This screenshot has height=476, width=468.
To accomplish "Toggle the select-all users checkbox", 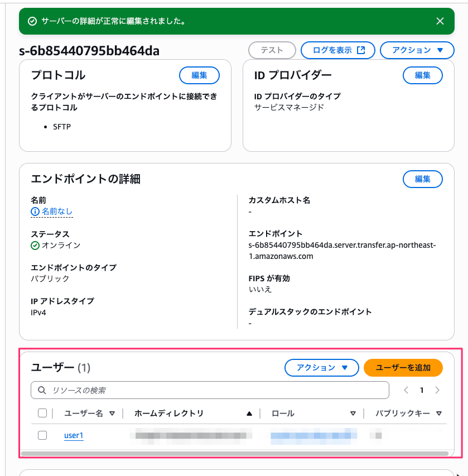I will [x=42, y=414].
